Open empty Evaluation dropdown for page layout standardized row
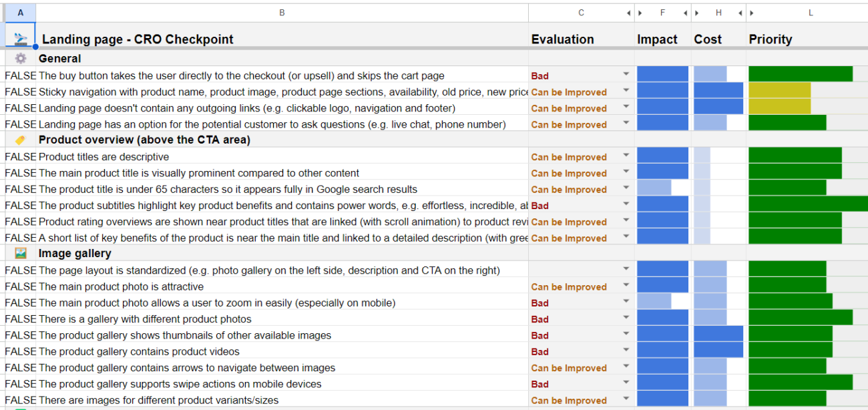Image resolution: width=868 pixels, height=410 pixels. pos(626,270)
